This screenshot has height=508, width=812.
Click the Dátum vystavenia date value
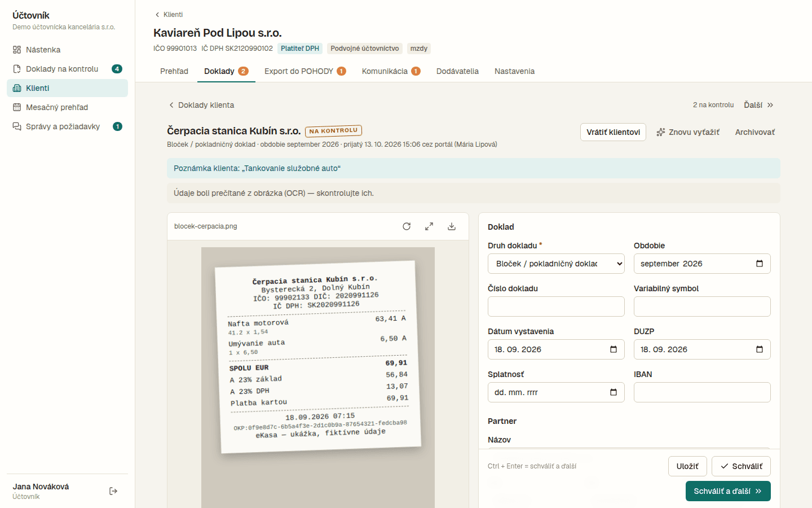(518, 349)
